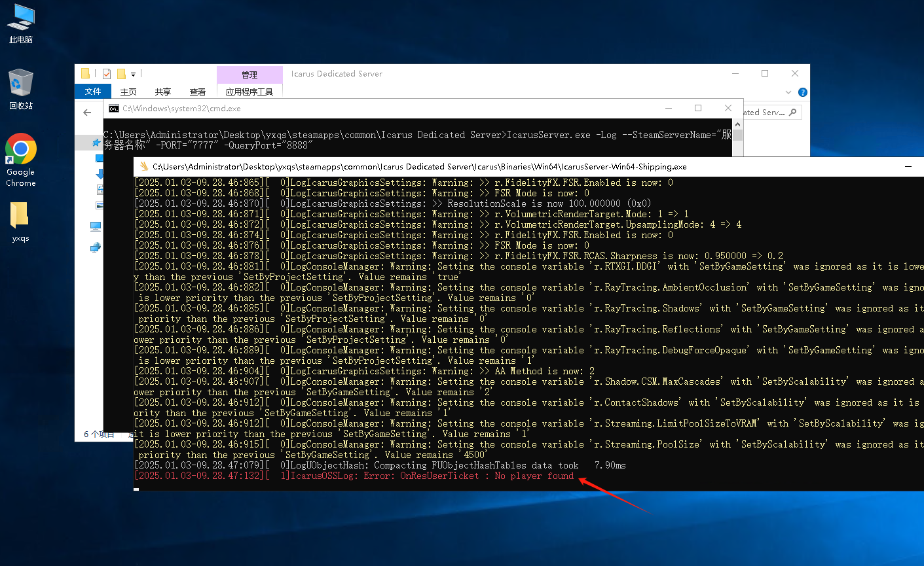Click the 46:876 'FSR Mode is now: 0' line
This screenshot has width=924, height=566.
pyautogui.click(x=362, y=245)
